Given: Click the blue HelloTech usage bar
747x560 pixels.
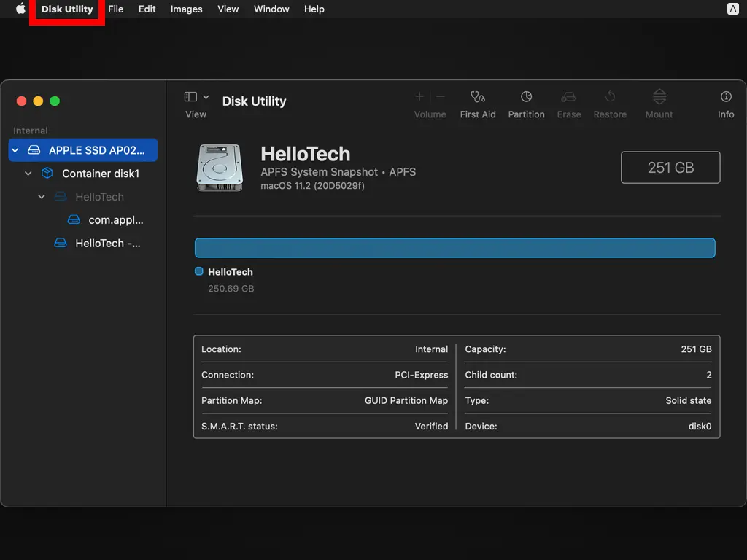Looking at the screenshot, I should pos(454,248).
